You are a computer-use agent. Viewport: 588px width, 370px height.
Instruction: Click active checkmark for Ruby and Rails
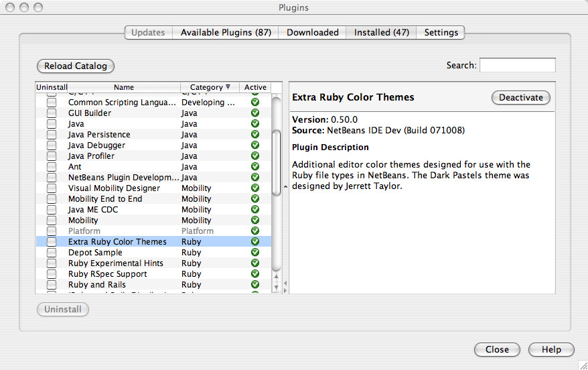point(255,284)
